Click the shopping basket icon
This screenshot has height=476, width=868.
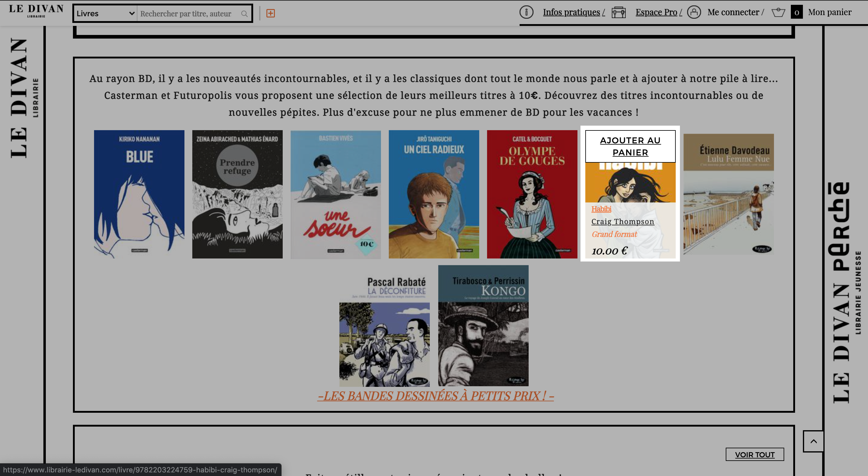coord(778,12)
